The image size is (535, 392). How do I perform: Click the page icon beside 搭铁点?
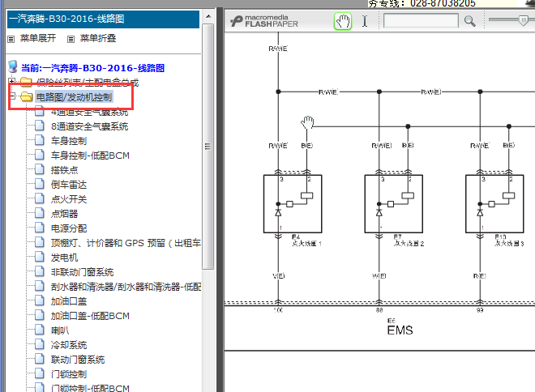click(40, 169)
